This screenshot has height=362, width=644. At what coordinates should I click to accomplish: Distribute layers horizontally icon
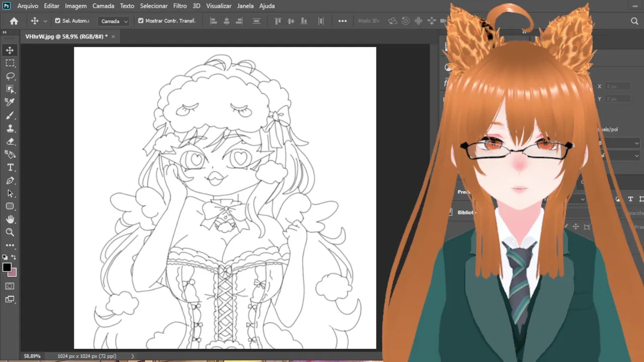321,21
